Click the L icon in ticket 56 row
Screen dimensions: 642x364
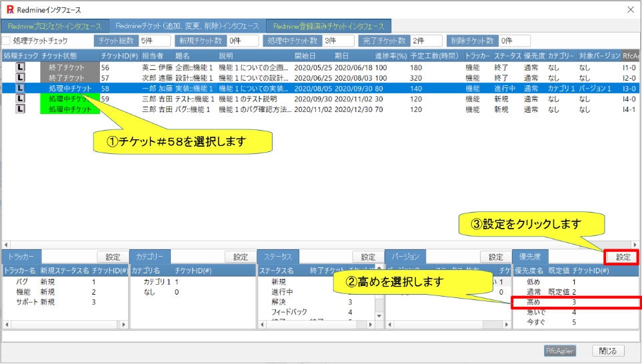tap(20, 67)
